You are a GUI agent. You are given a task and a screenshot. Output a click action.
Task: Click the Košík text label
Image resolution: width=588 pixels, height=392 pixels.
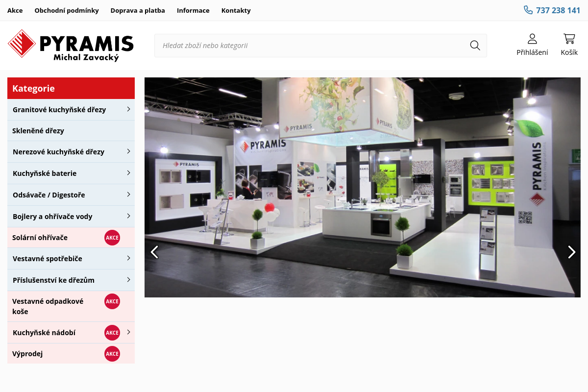[x=569, y=52]
